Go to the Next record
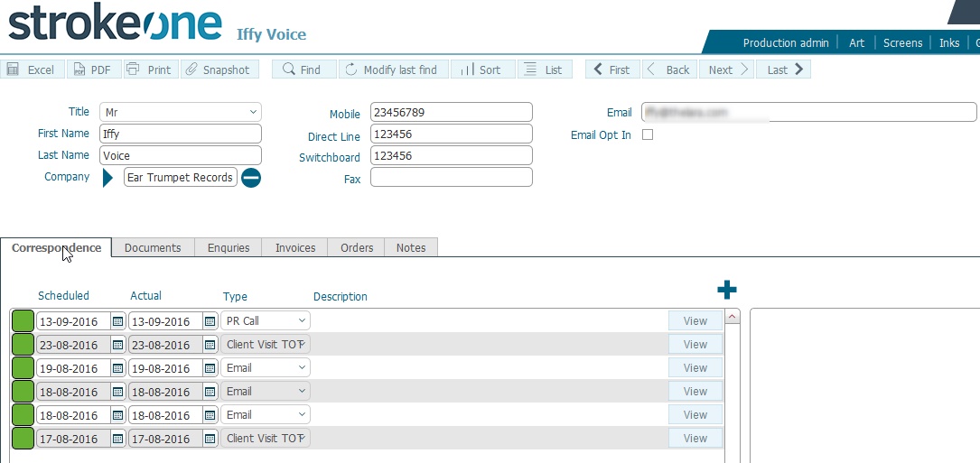Image resolution: width=980 pixels, height=463 pixels. [729, 69]
